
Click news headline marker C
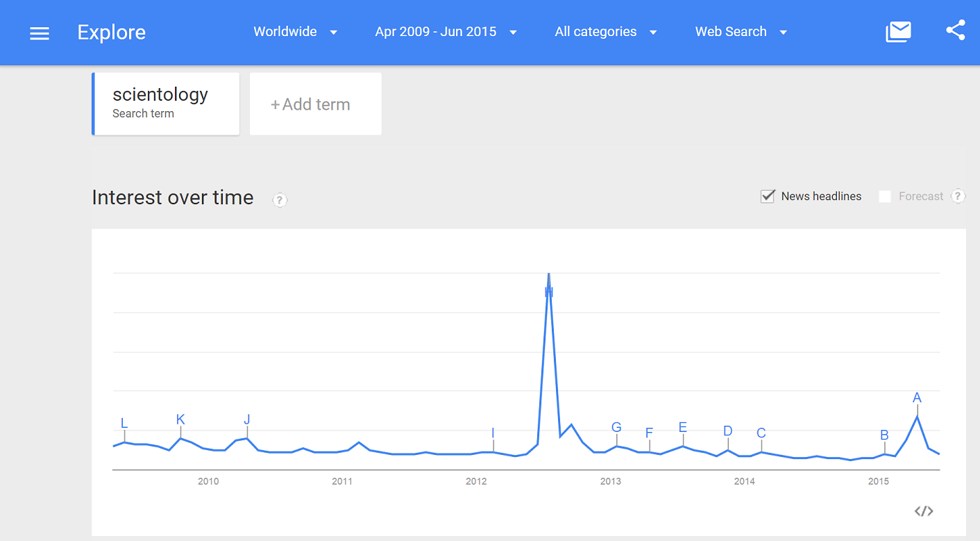click(761, 433)
